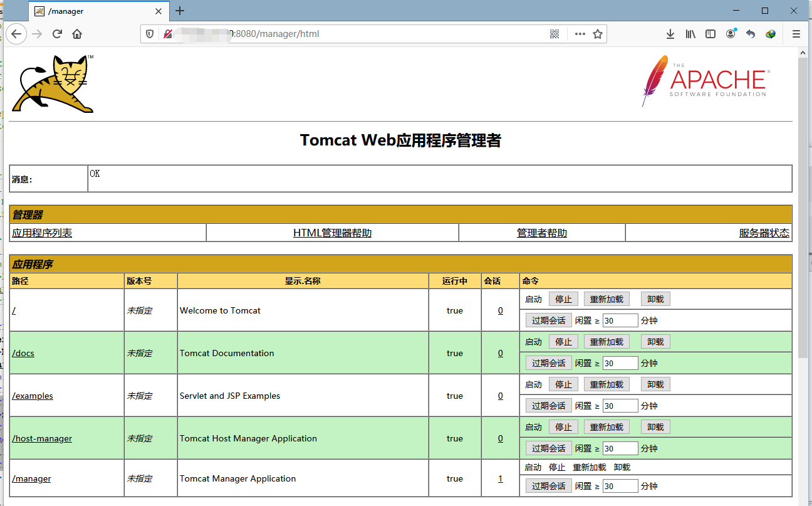The width and height of the screenshot is (812, 506).
Task: Stop /host-manager with 停止 button
Action: 563,427
